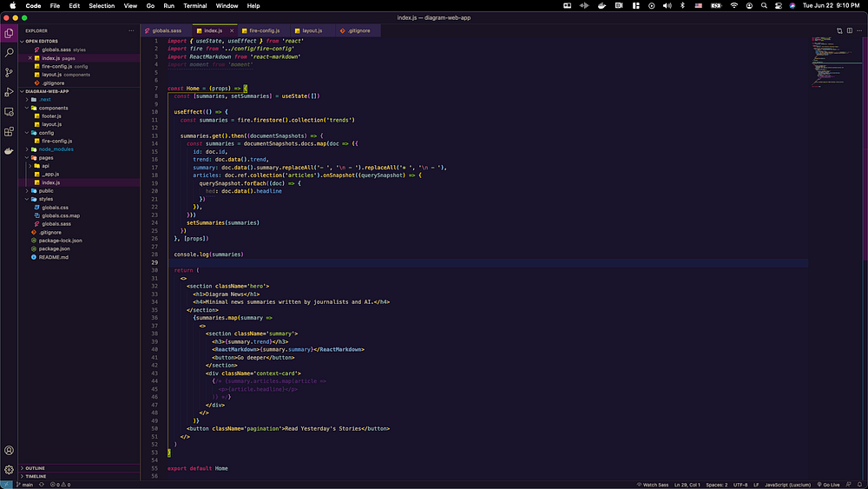Click the main branch in status bar

coord(27,485)
